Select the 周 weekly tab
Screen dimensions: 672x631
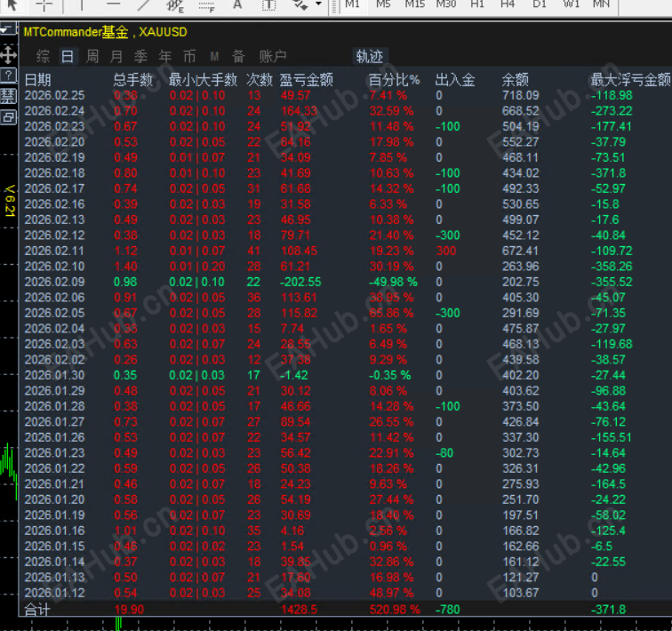[x=92, y=56]
